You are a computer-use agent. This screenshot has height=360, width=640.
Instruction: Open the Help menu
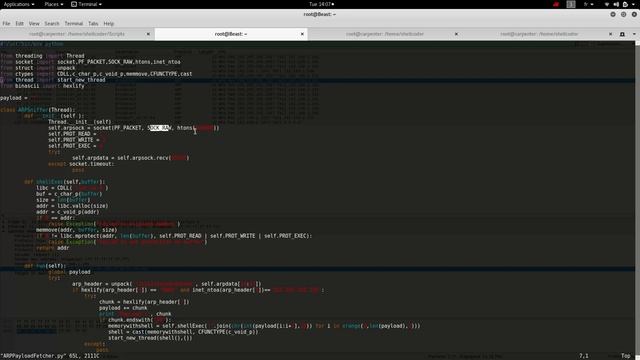coord(109,24)
